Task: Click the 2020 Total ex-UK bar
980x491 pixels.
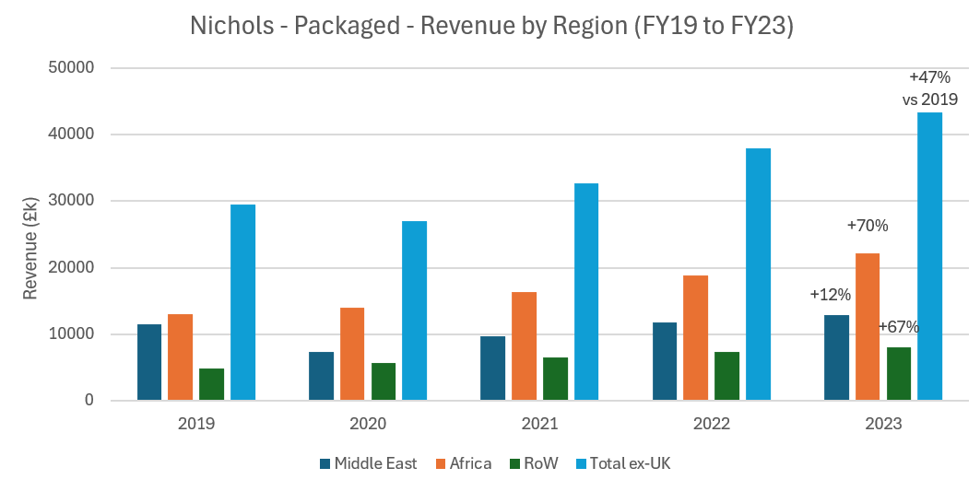Action: (x=414, y=310)
